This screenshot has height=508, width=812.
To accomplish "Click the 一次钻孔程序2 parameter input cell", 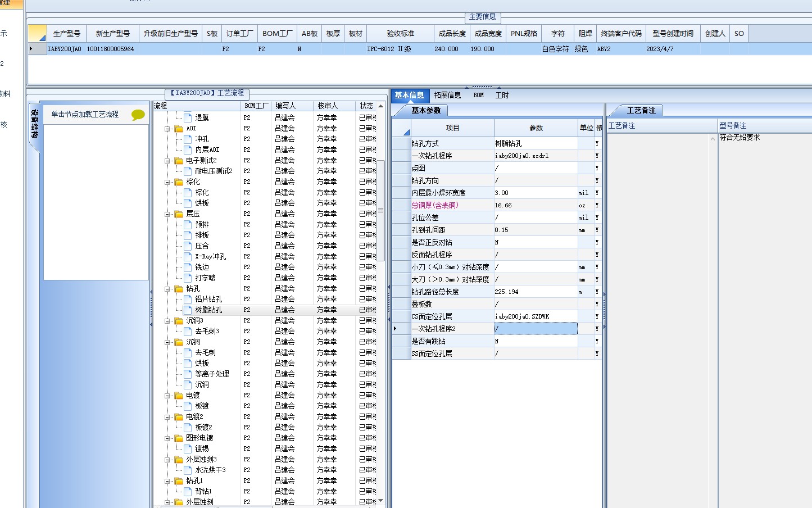I will click(536, 329).
